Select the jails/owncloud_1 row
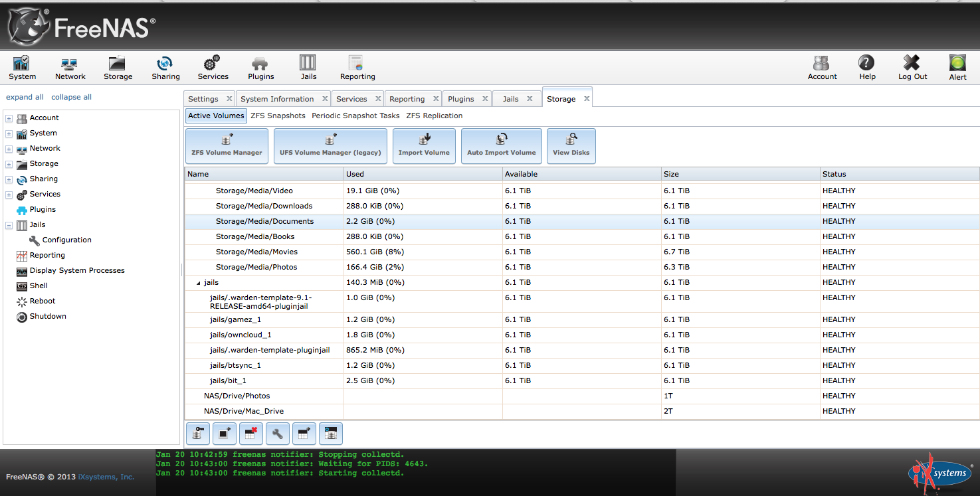 tap(582, 335)
